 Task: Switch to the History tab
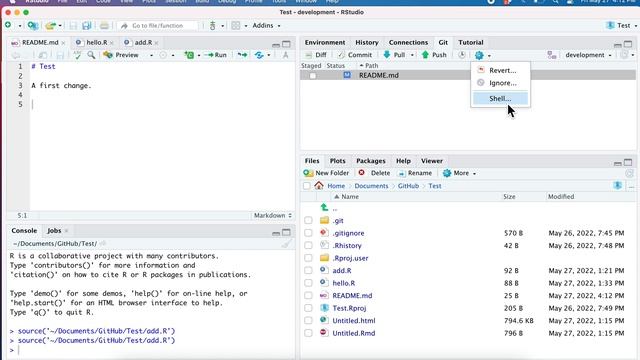[x=367, y=42]
